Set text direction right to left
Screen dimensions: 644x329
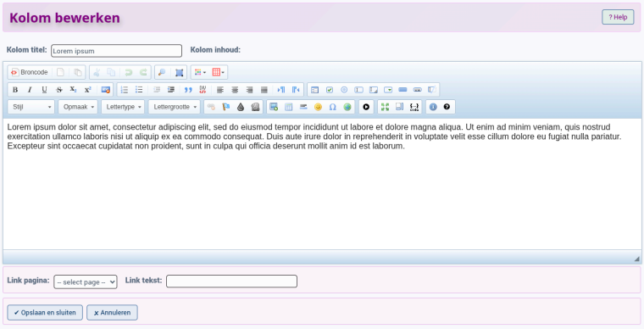click(x=296, y=90)
